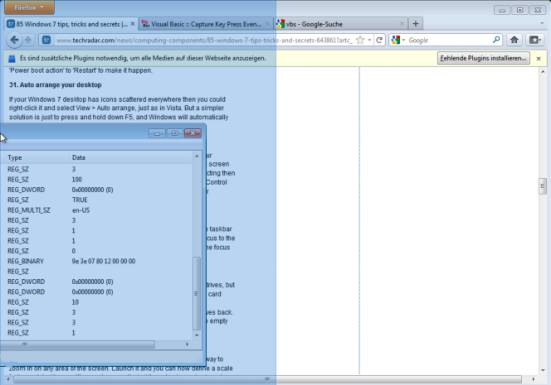Open the Google search engine selector
The height and width of the screenshot is (385, 551).
pos(398,40)
